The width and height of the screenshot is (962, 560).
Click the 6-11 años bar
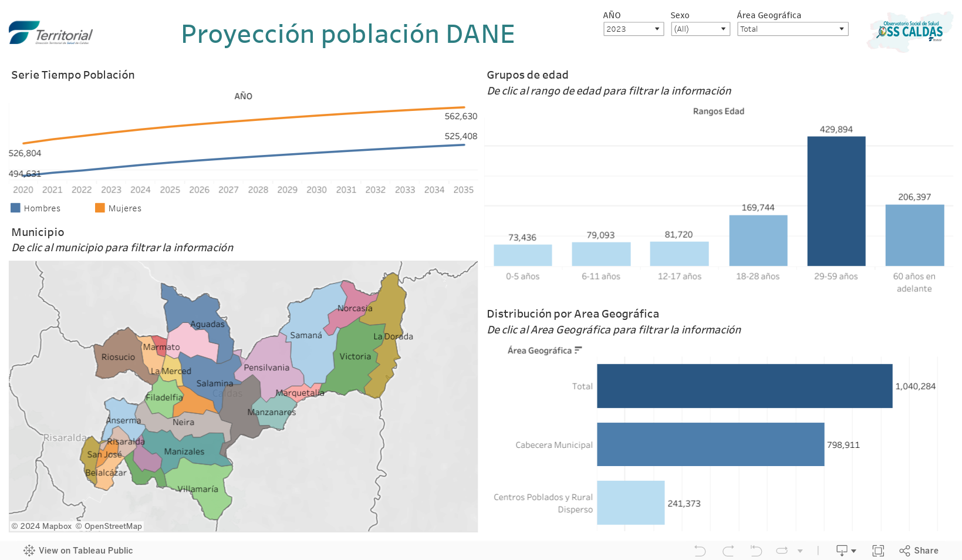601,254
